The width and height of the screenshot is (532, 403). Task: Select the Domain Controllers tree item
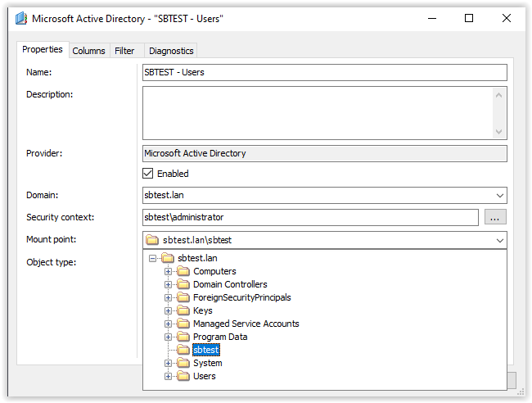(230, 284)
